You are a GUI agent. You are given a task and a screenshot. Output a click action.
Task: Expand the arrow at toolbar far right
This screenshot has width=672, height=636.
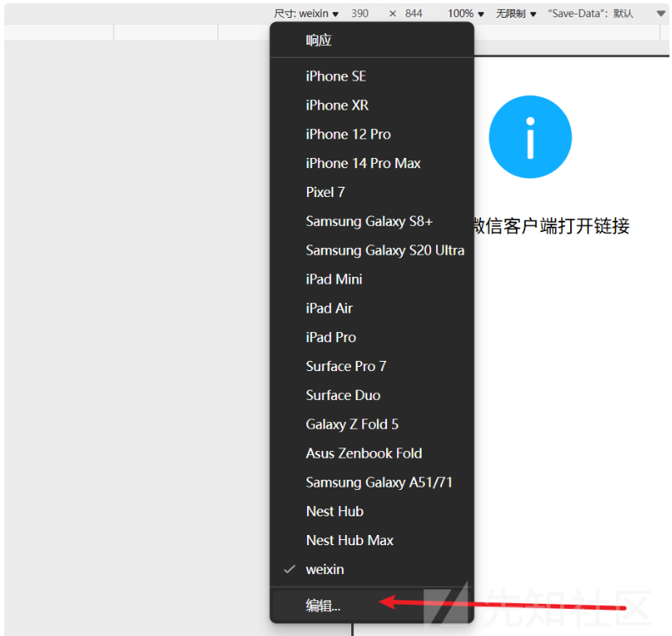661,14
